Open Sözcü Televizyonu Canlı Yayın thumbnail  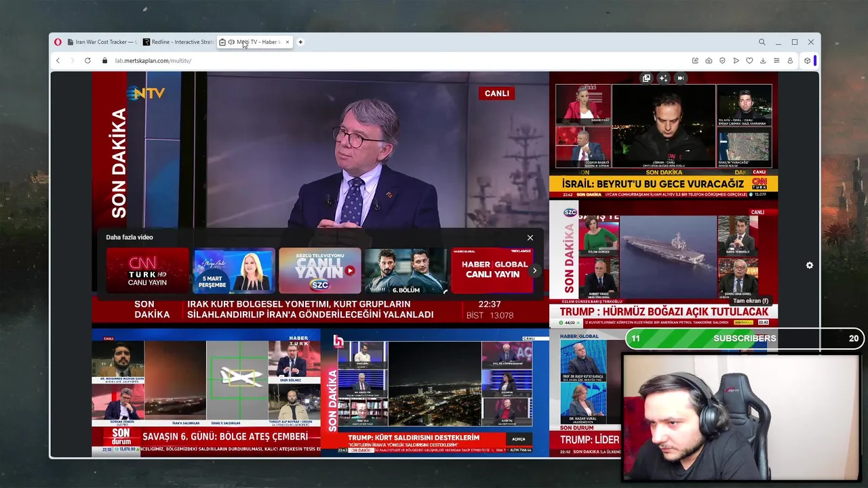320,270
